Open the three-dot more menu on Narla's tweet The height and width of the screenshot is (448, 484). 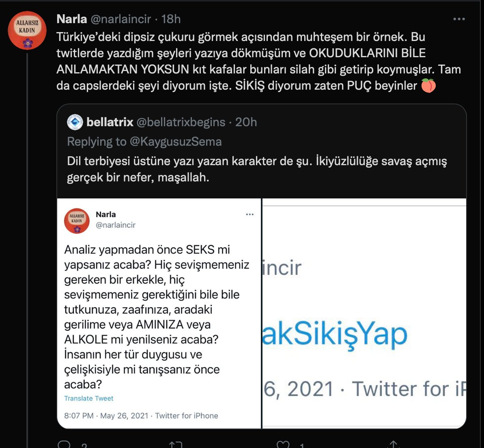point(459,19)
